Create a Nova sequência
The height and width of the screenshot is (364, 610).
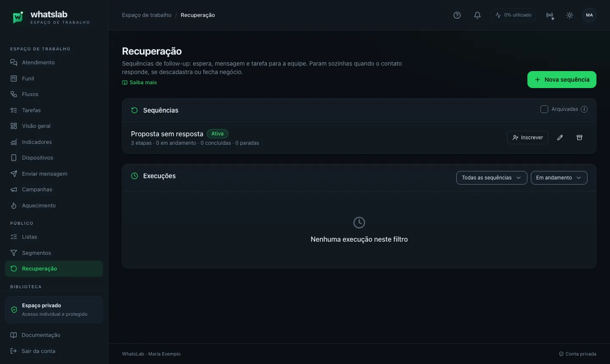pyautogui.click(x=562, y=80)
